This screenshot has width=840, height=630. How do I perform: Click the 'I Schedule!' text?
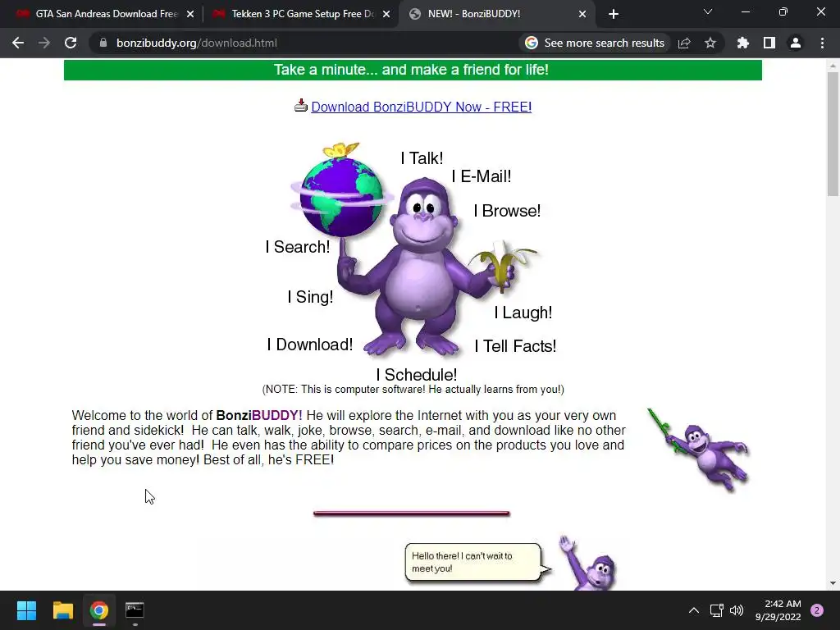(x=416, y=374)
